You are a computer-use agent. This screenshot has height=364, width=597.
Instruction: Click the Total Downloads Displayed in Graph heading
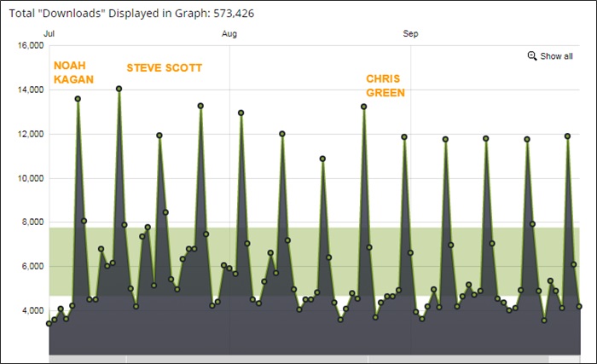coord(131,14)
